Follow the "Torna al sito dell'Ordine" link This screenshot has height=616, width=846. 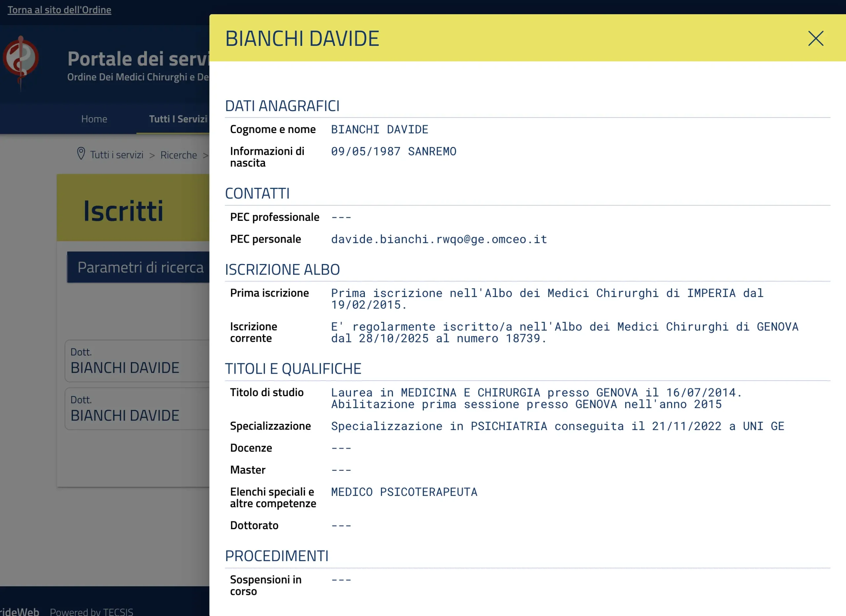58,10
